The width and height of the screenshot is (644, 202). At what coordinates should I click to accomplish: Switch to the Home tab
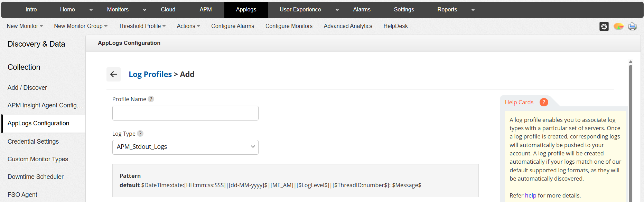67,10
